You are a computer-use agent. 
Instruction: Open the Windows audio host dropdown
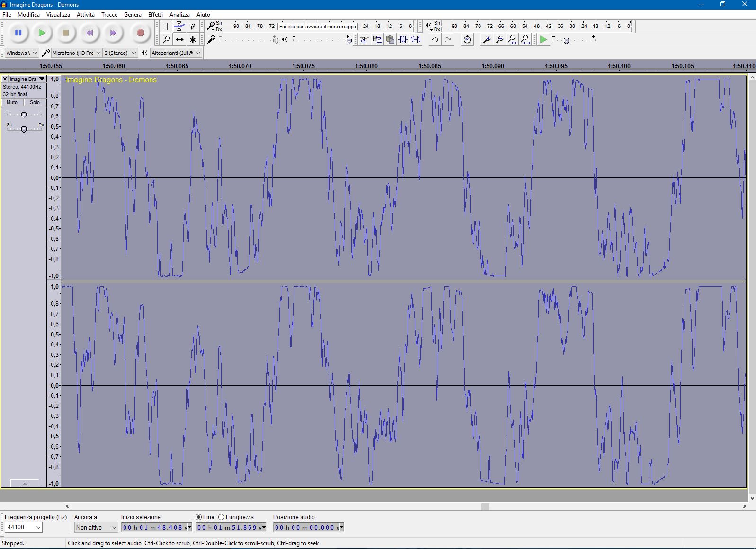click(22, 53)
